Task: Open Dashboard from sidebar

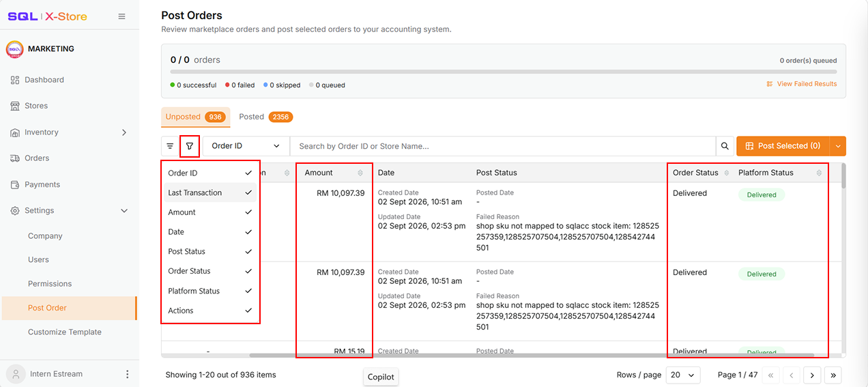Action: click(x=44, y=80)
